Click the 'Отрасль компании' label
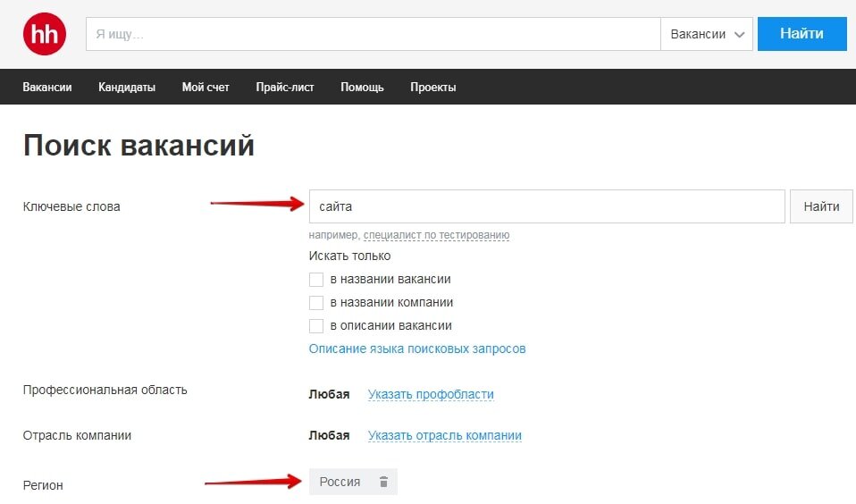Screen dimensions: 856x504 [x=77, y=435]
